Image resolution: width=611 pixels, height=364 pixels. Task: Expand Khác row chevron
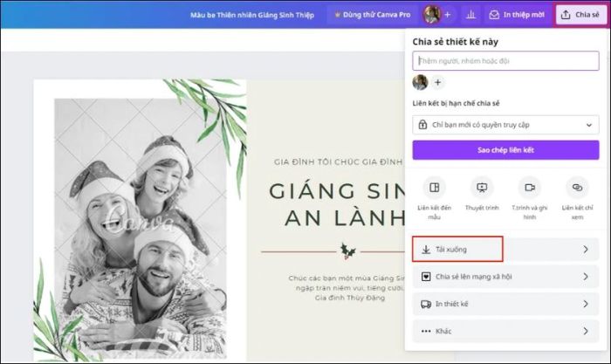pos(586,331)
